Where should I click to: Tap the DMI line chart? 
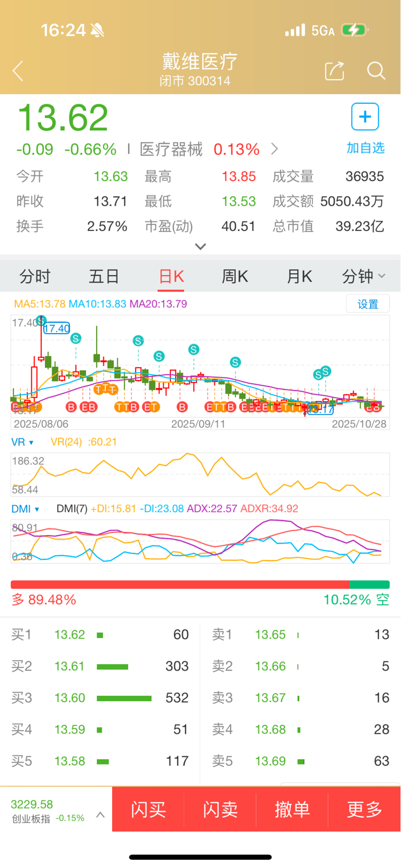(x=200, y=541)
